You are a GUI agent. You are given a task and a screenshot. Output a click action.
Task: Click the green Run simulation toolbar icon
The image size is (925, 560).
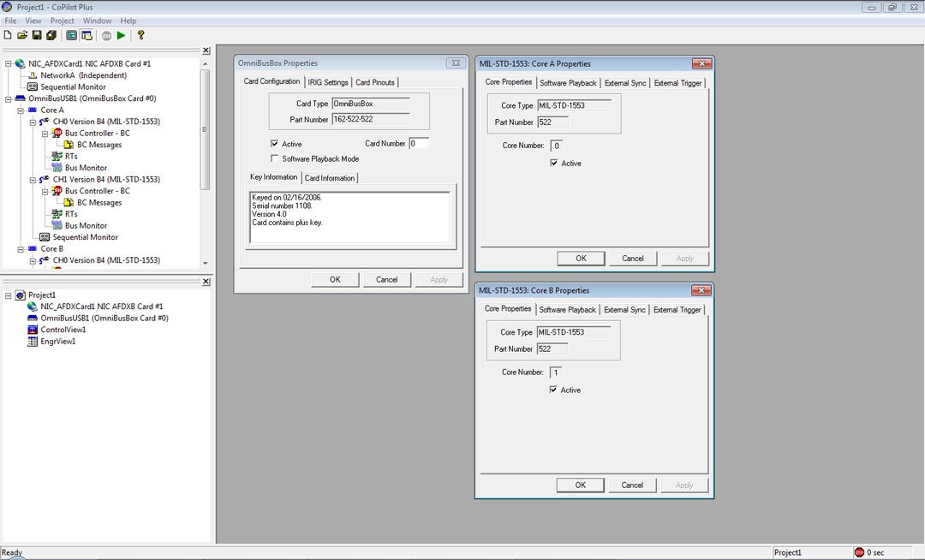pyautogui.click(x=122, y=35)
